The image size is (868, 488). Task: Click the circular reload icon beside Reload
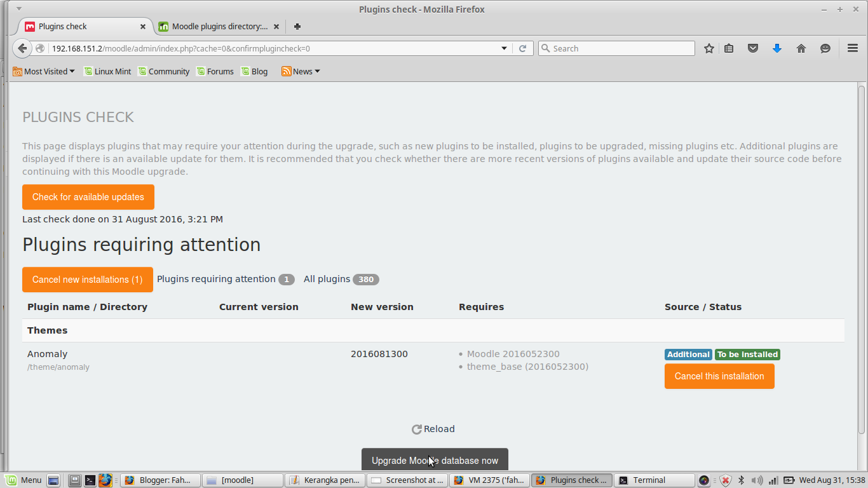[417, 430]
